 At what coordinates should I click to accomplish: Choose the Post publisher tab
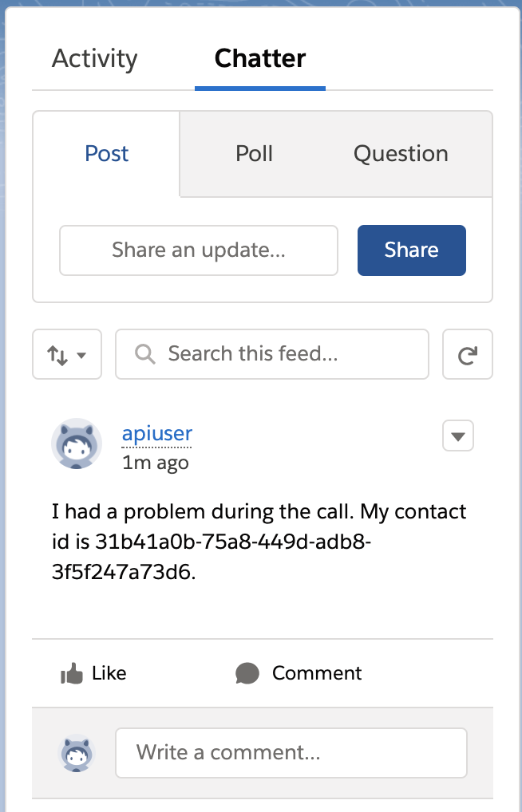coord(106,153)
